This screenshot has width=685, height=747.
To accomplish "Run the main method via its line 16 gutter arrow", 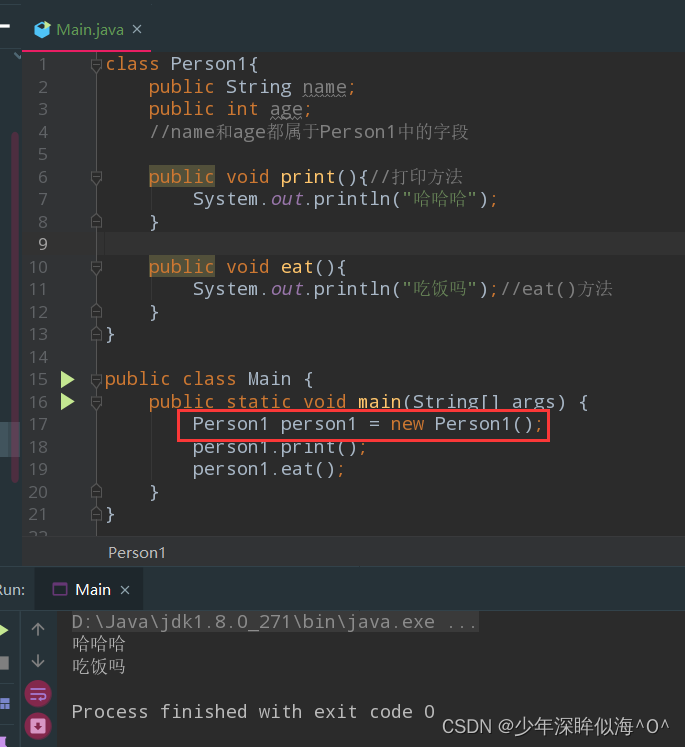I will (x=67, y=402).
